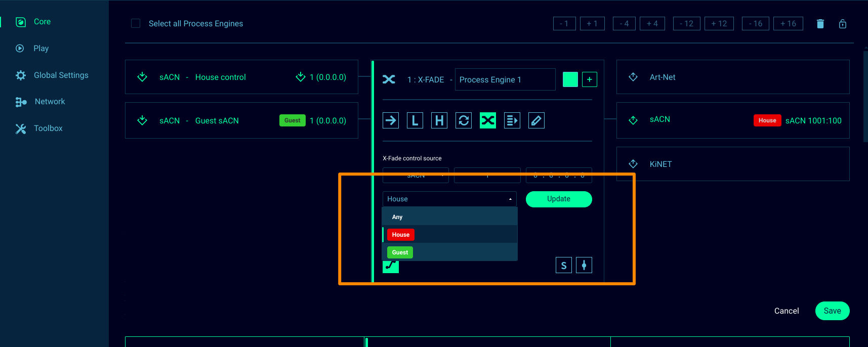Click the green color swatch
Image resolution: width=868 pixels, height=347 pixels.
[570, 79]
